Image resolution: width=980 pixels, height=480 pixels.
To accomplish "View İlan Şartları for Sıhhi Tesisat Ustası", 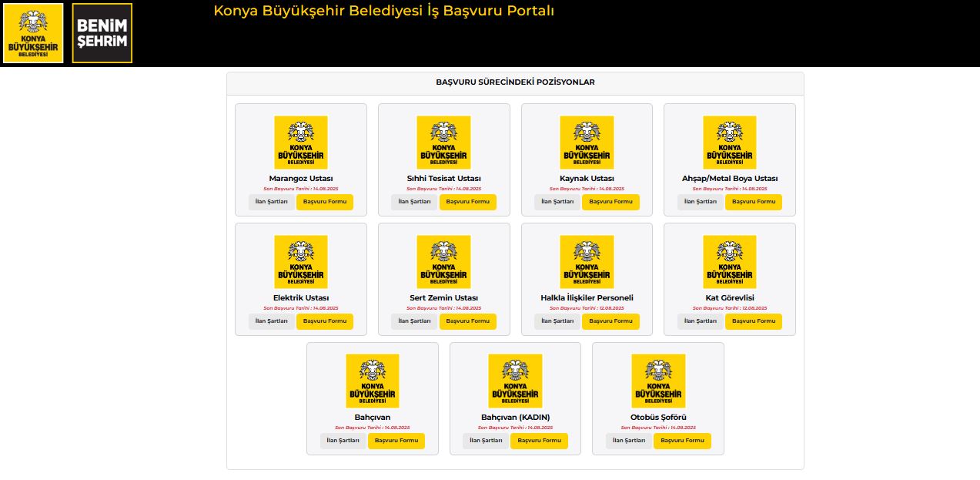I will 414,202.
